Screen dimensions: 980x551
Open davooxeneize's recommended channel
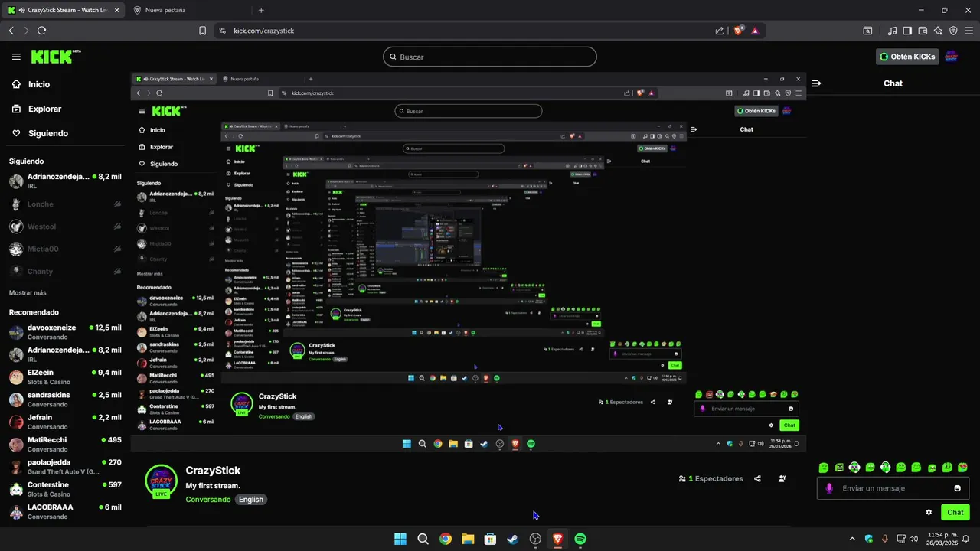pyautogui.click(x=65, y=332)
